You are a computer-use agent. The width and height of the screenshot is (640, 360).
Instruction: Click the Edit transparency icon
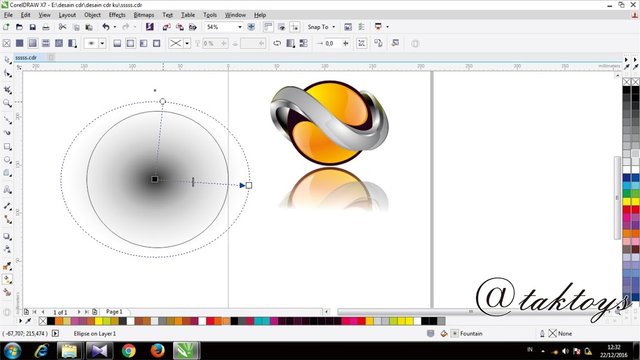pos(395,43)
